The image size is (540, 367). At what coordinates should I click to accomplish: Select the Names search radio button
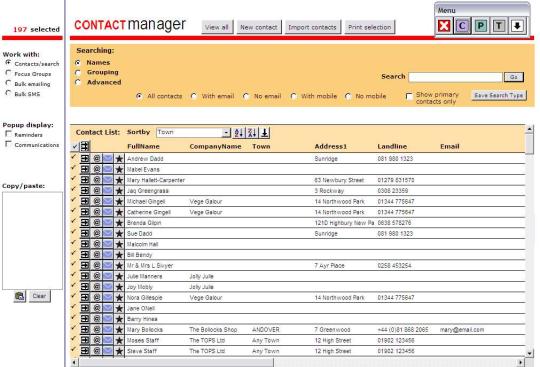pyautogui.click(x=78, y=63)
